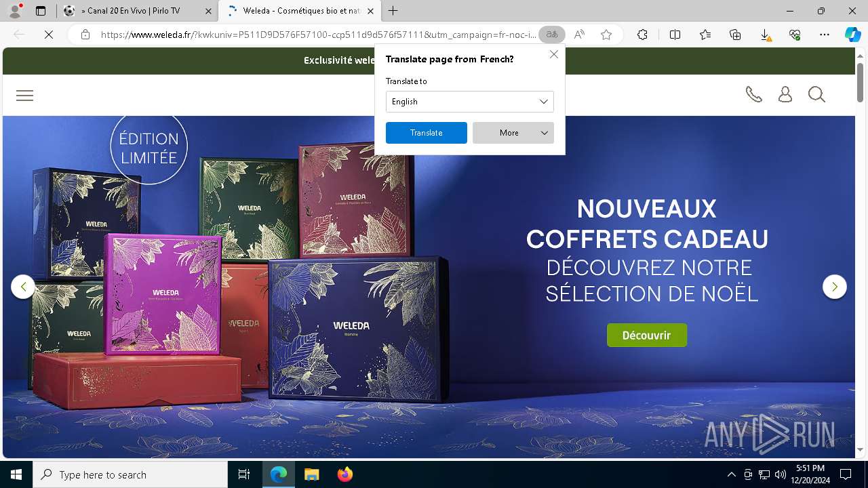Click the address bar URL
Screen dimensions: 868x488
click(319, 35)
